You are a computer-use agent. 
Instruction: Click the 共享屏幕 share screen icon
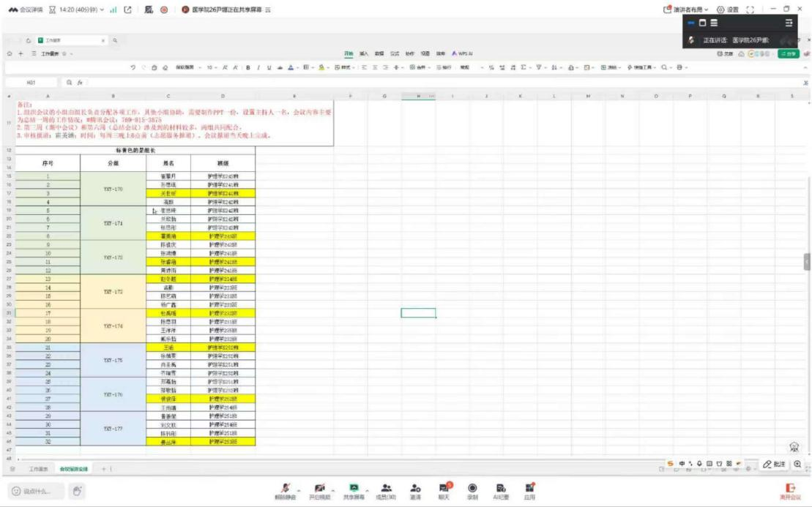click(354, 489)
